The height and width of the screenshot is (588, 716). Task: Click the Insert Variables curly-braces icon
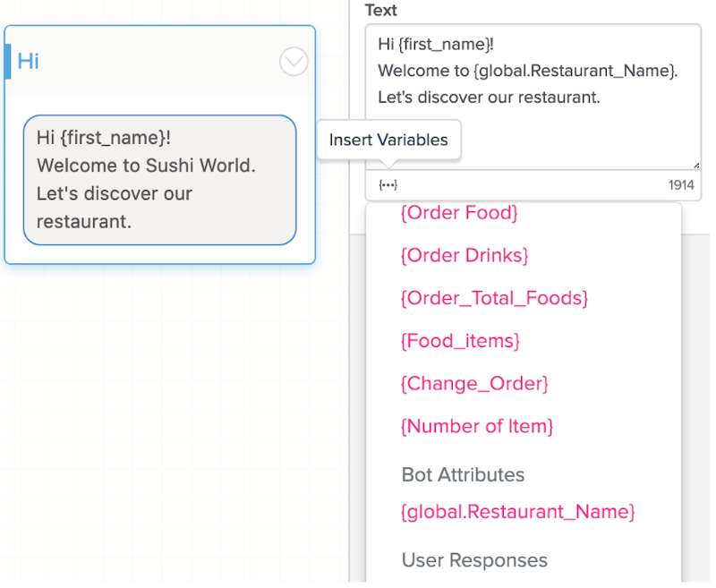point(388,185)
